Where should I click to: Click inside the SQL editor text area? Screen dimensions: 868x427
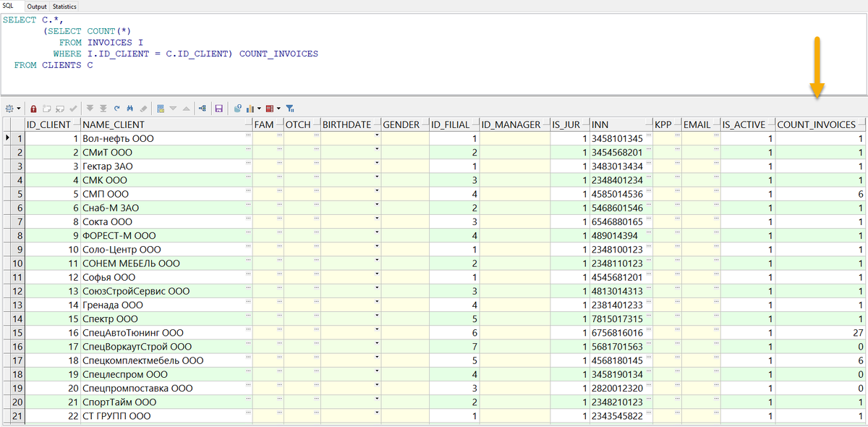click(x=434, y=54)
